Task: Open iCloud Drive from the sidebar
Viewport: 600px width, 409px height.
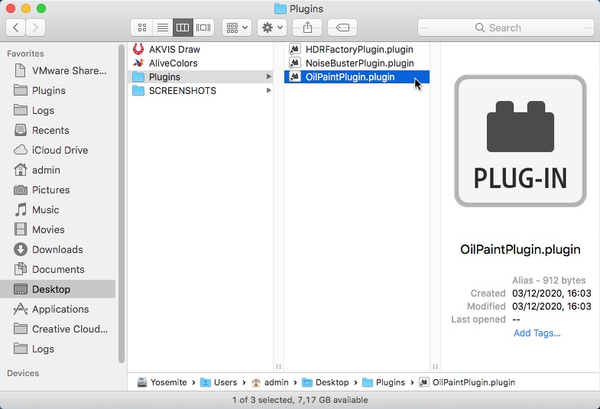Action: (60, 150)
